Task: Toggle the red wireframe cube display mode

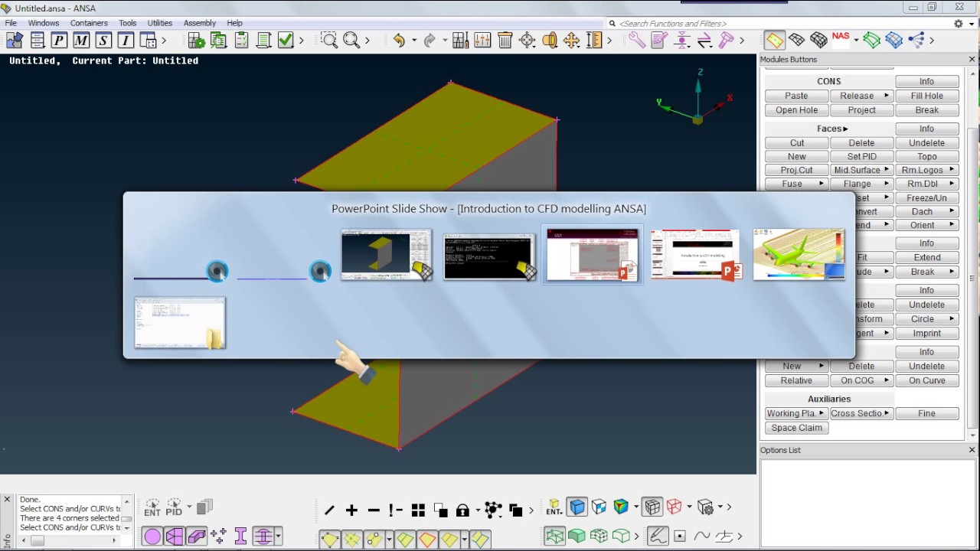Action: (675, 507)
